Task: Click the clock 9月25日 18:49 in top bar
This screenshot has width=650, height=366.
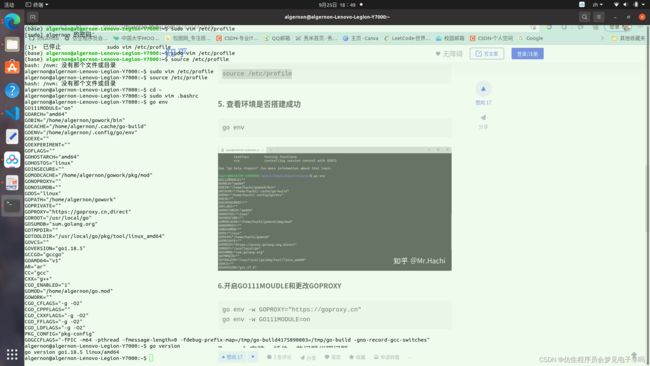Action: pyautogui.click(x=337, y=5)
